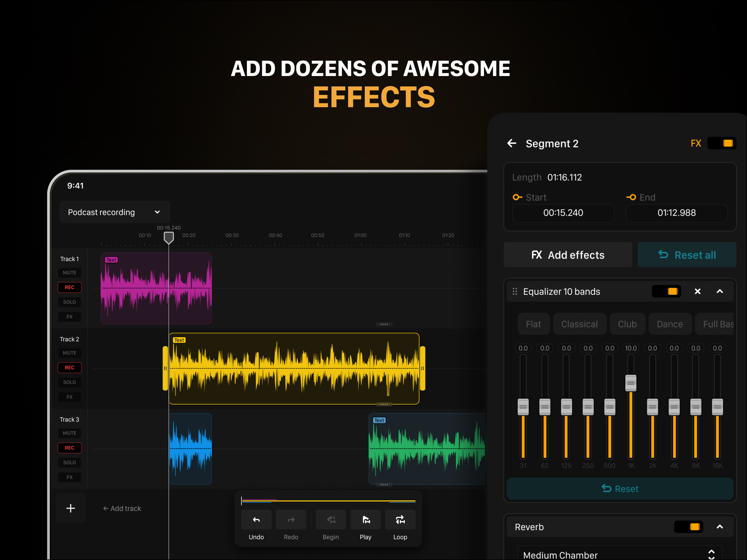This screenshot has width=747, height=560.
Task: Remove the Equalizer 10 bands effect
Action: (x=697, y=291)
